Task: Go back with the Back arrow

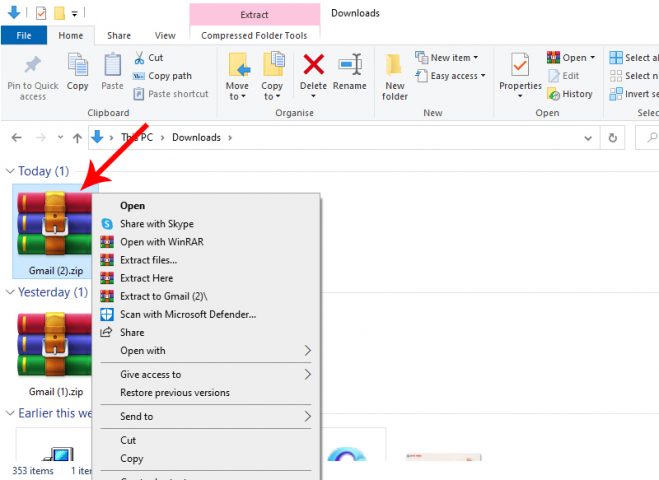Action: point(16,137)
